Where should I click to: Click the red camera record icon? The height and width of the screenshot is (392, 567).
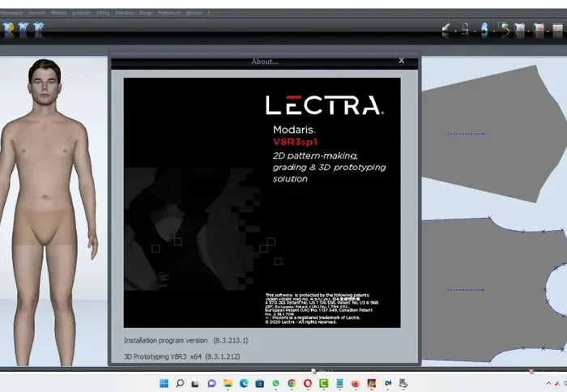pos(539,28)
